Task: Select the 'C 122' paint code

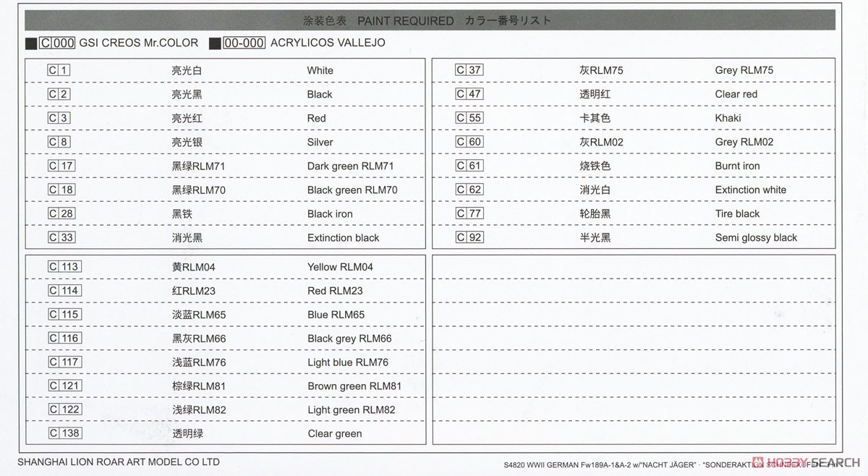Action: tap(64, 410)
